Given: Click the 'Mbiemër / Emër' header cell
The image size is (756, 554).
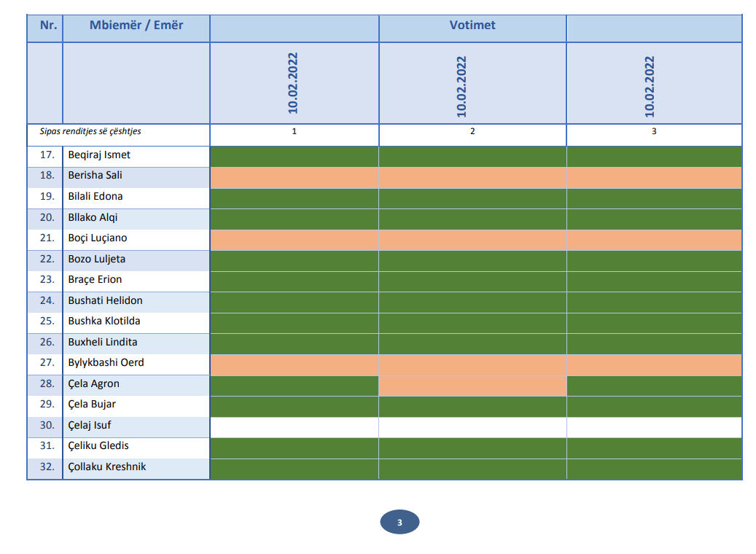Looking at the screenshot, I should click(x=136, y=26).
